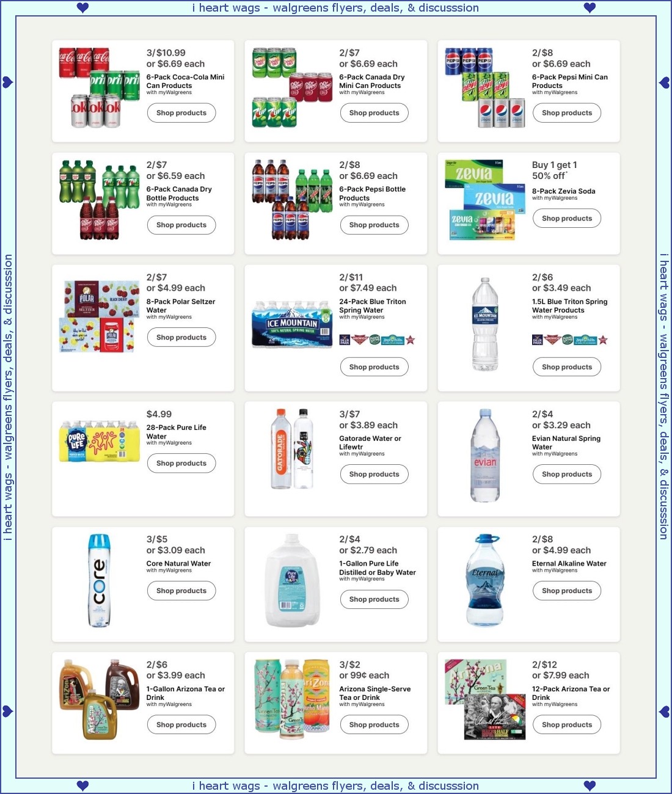Open the Canada Dry mini cans product image

(292, 88)
